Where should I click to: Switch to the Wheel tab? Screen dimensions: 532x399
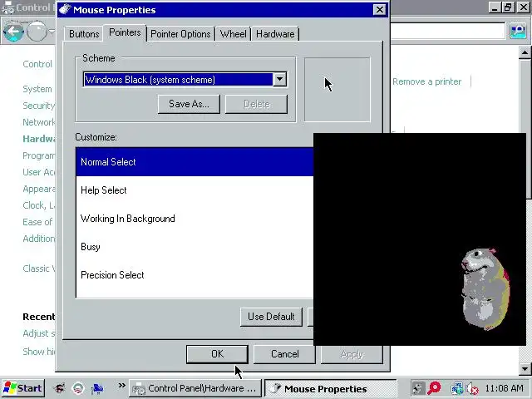click(x=233, y=34)
